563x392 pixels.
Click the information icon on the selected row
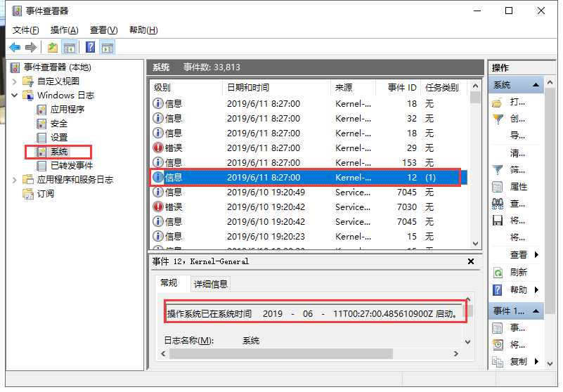pos(157,177)
